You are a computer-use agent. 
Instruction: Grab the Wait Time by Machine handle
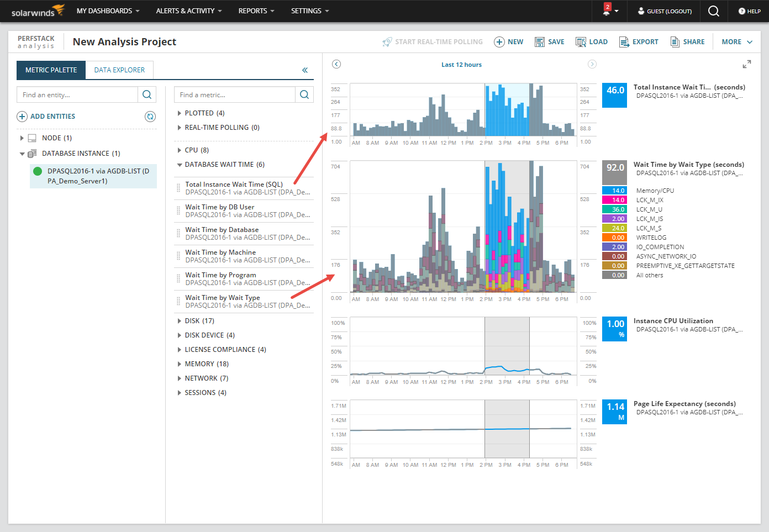(178, 256)
